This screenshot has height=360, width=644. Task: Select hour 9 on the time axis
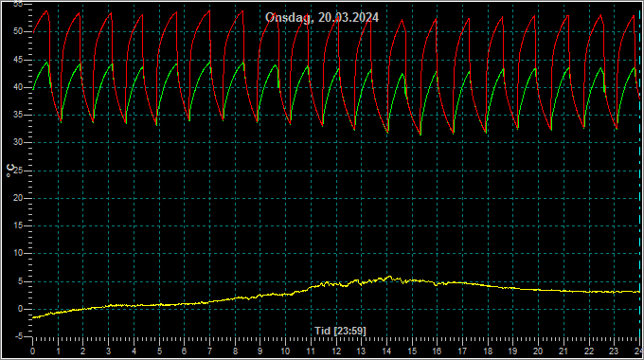tap(260, 351)
